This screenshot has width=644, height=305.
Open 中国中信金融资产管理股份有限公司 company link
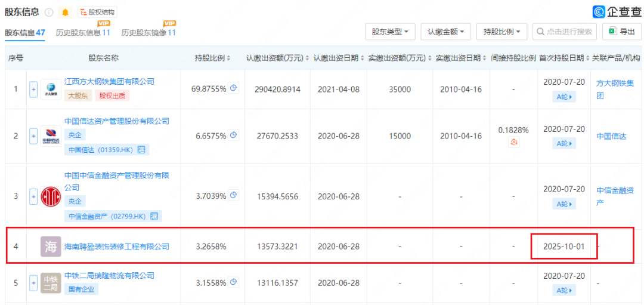[x=117, y=181]
